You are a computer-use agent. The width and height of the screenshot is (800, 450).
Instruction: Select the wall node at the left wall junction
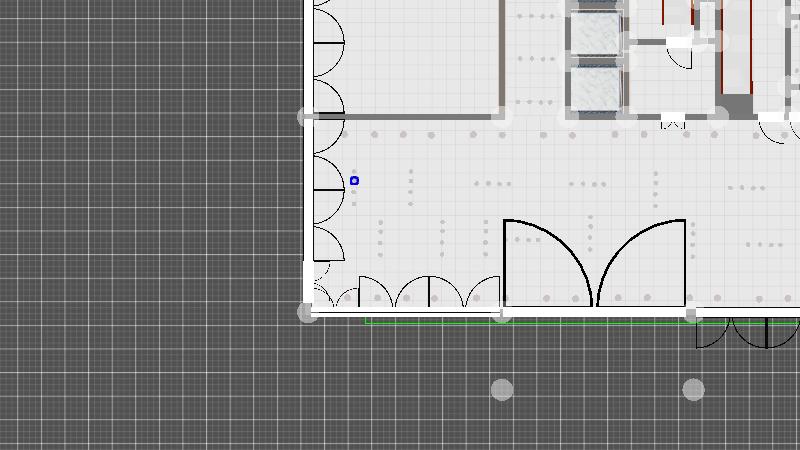coord(307,117)
